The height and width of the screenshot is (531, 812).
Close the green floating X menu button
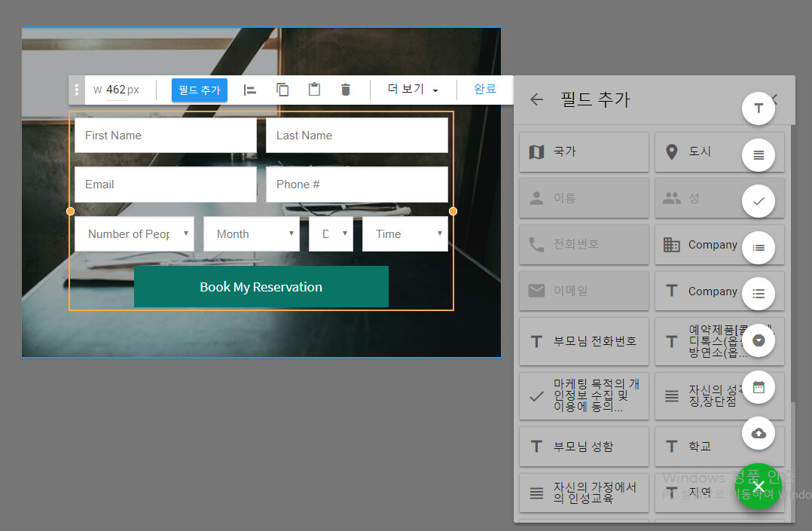tap(758, 486)
